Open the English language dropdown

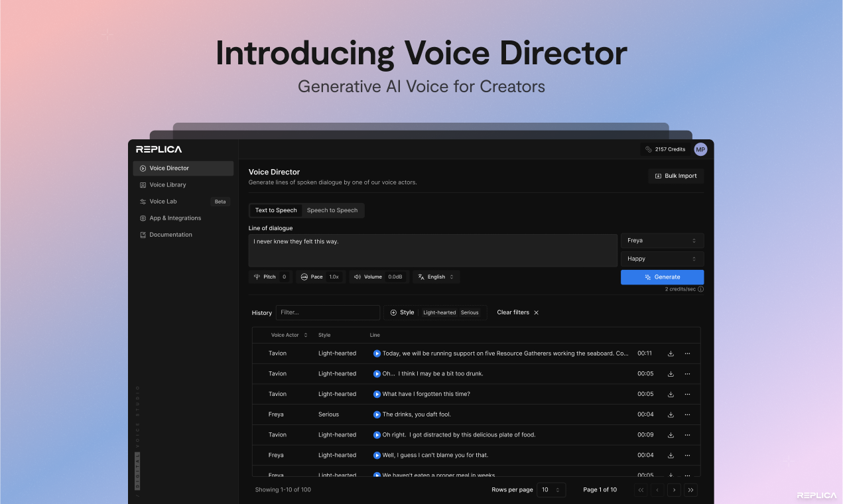[x=436, y=277]
